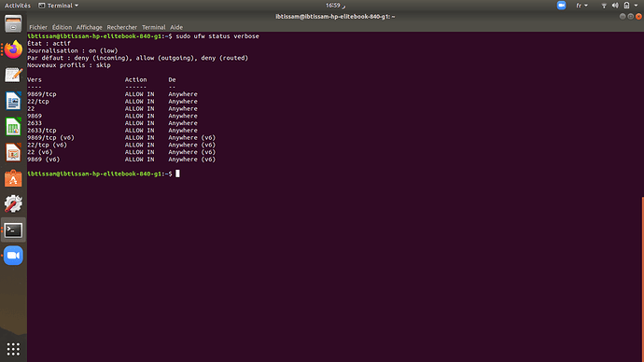
Task: Open the Terminal app menu in top bar
Action: point(58,6)
